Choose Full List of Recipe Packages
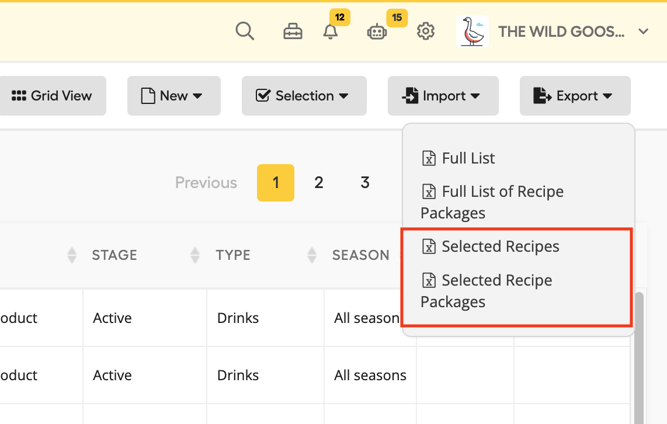Viewport: 667px width, 424px height. 492,202
